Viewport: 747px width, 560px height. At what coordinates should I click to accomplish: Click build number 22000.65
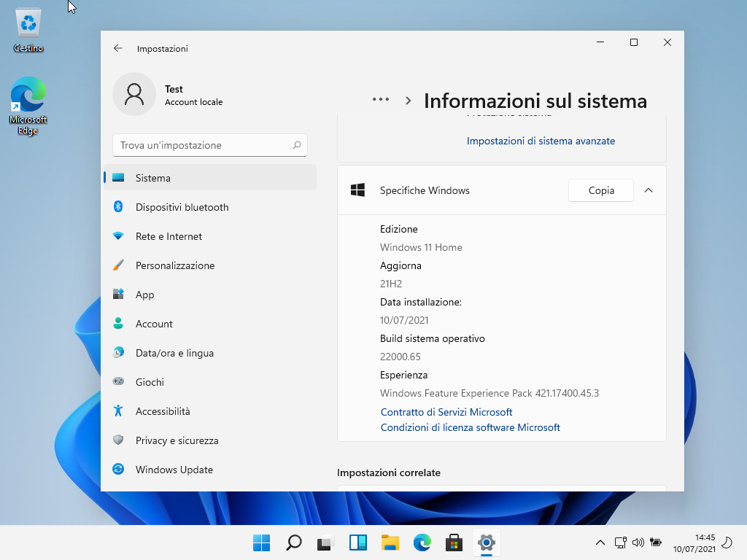[x=400, y=356]
